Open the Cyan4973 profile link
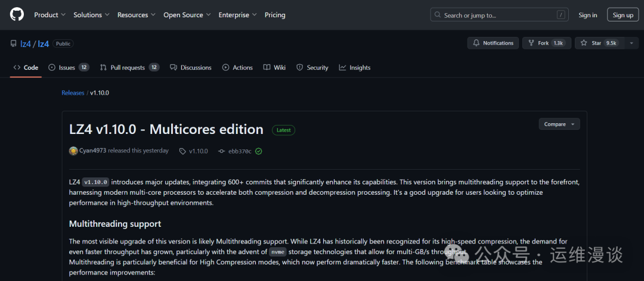Image resolution: width=644 pixels, height=281 pixels. pyautogui.click(x=93, y=151)
